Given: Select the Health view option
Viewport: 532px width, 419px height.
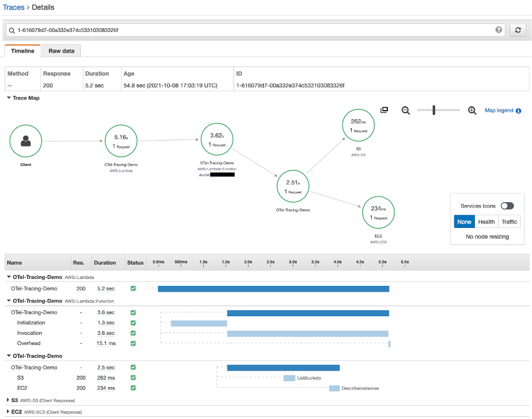Looking at the screenshot, I should (486, 221).
